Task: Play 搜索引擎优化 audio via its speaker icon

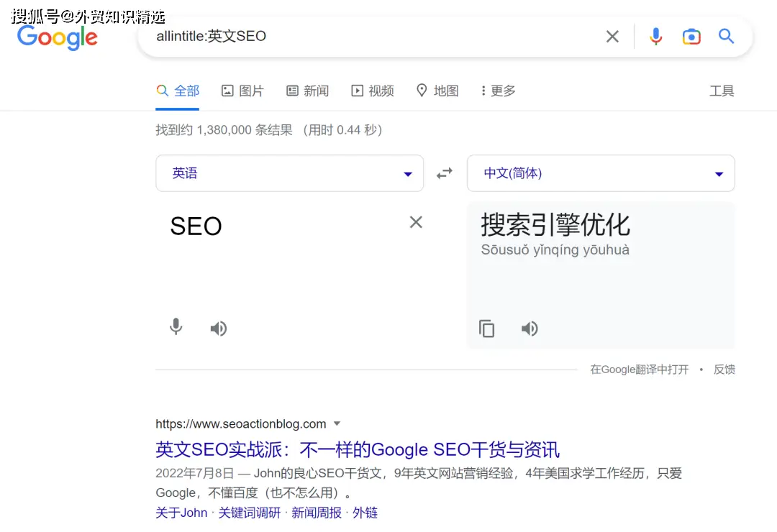Action: (530, 329)
